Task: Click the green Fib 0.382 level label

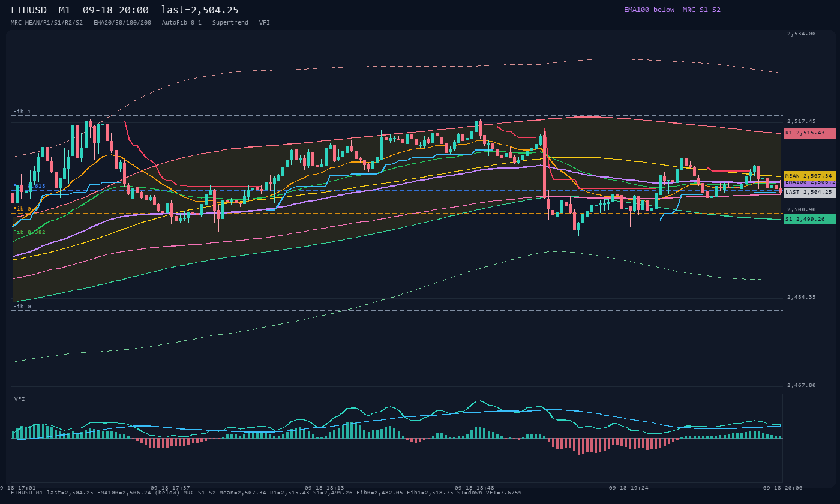Action: click(x=29, y=232)
